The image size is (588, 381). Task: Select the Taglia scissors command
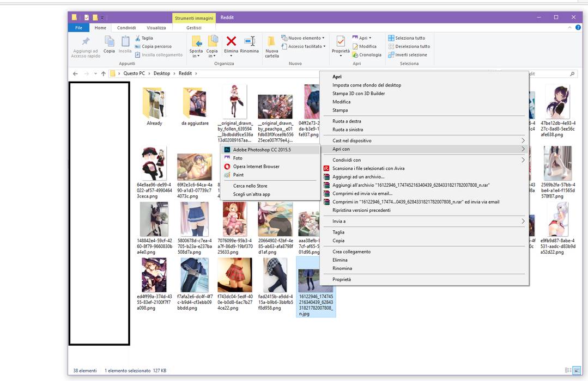click(x=144, y=38)
